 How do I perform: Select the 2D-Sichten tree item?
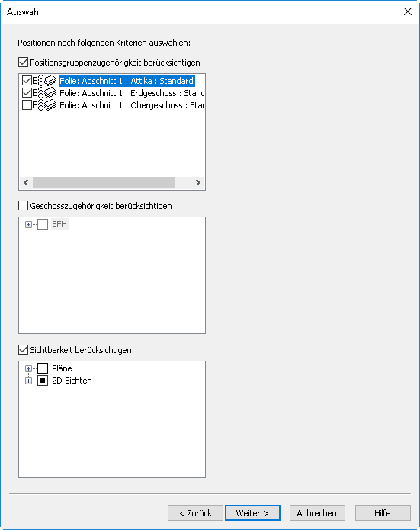pyautogui.click(x=72, y=381)
